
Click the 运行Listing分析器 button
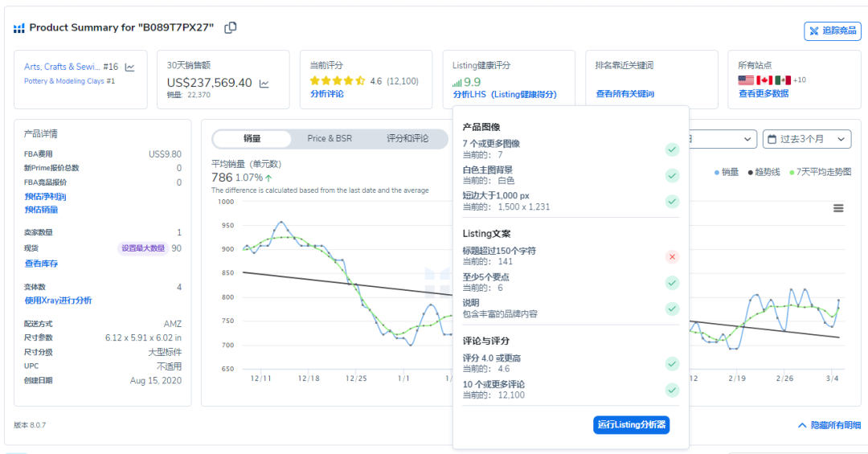tap(632, 424)
